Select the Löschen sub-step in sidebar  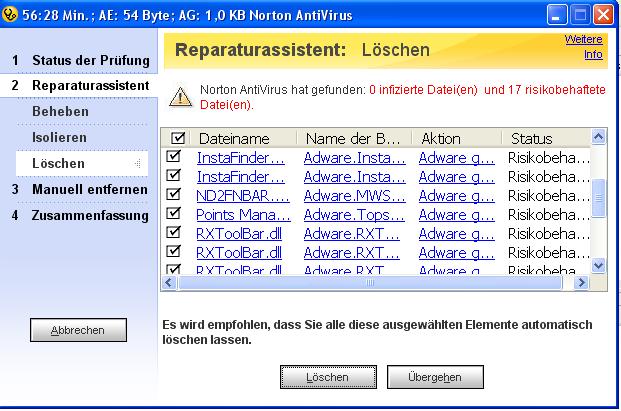click(82, 163)
